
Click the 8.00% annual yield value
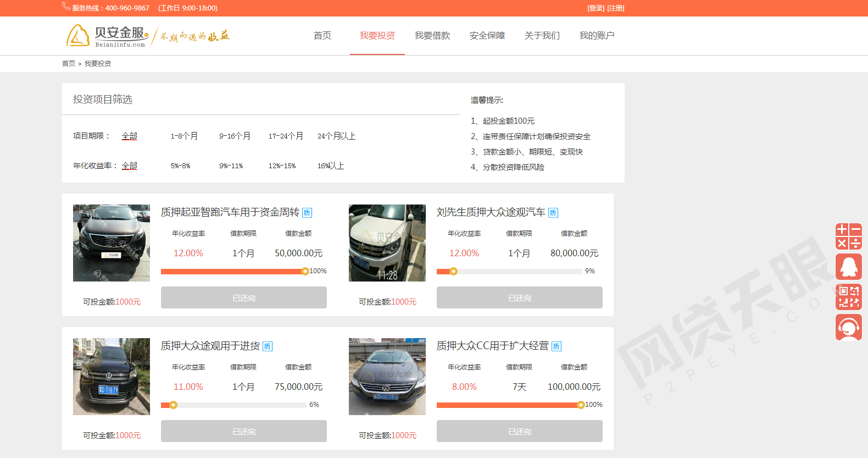464,387
